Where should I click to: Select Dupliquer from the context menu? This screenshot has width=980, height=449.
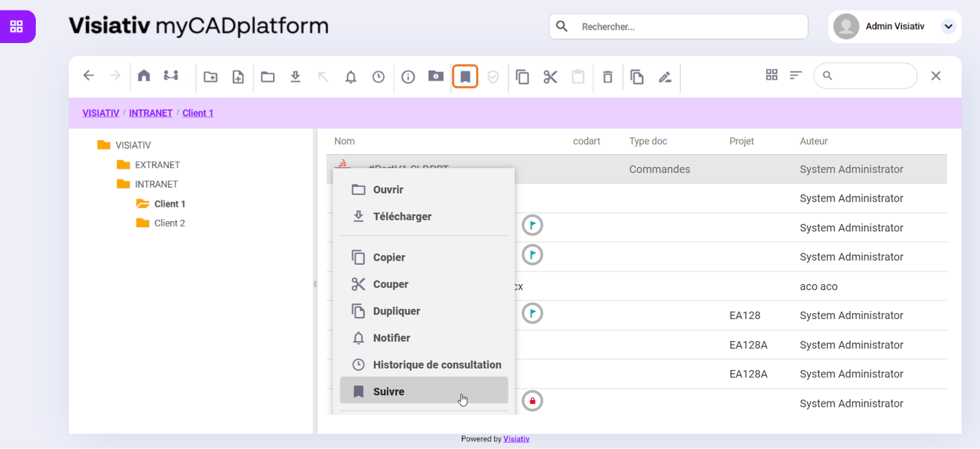point(397,311)
